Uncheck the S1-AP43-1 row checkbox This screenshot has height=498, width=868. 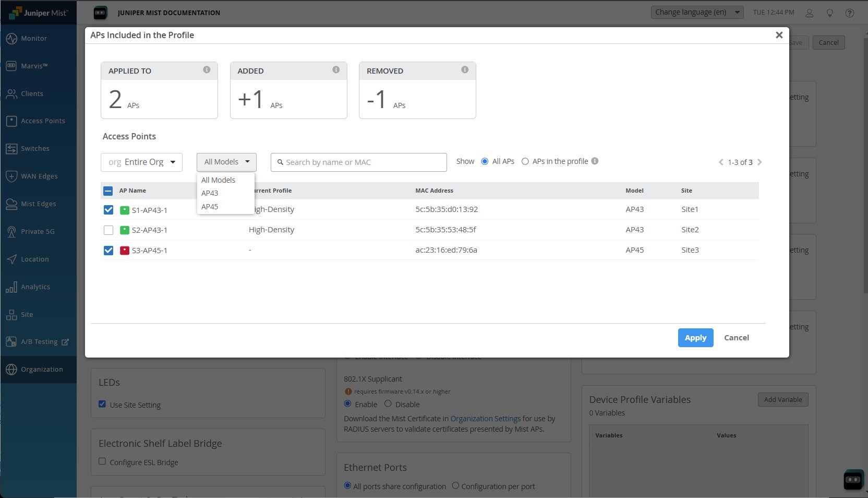point(108,210)
